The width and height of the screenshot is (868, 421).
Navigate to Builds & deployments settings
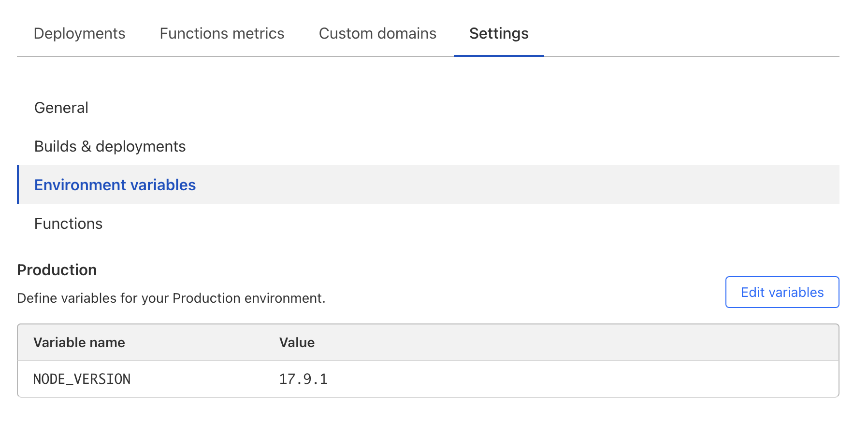point(110,146)
